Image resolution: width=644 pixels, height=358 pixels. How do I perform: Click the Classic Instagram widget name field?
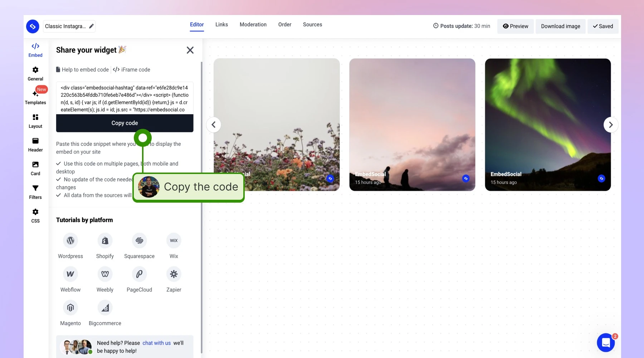tap(69, 26)
